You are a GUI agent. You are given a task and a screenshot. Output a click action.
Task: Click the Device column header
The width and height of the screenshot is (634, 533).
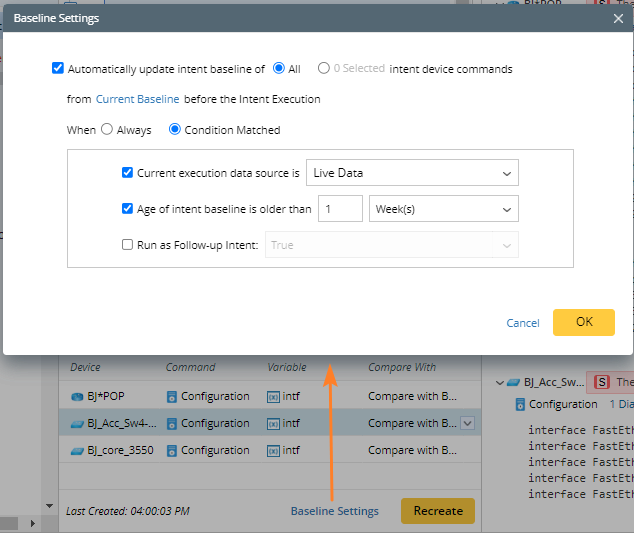pos(85,367)
